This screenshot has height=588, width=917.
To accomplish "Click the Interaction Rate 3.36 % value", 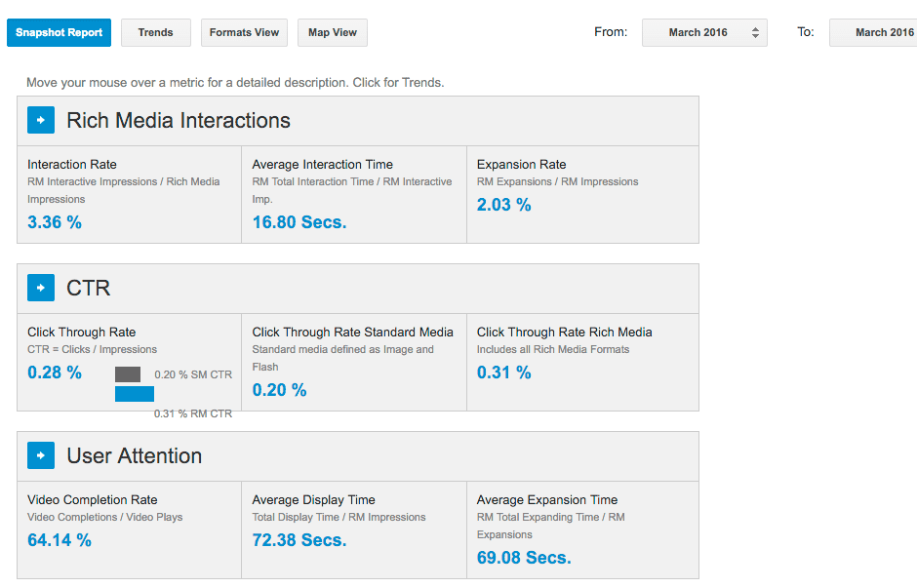I will coord(55,222).
